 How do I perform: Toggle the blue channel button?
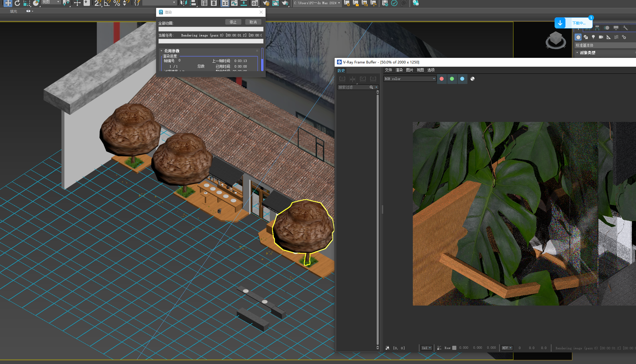point(462,79)
